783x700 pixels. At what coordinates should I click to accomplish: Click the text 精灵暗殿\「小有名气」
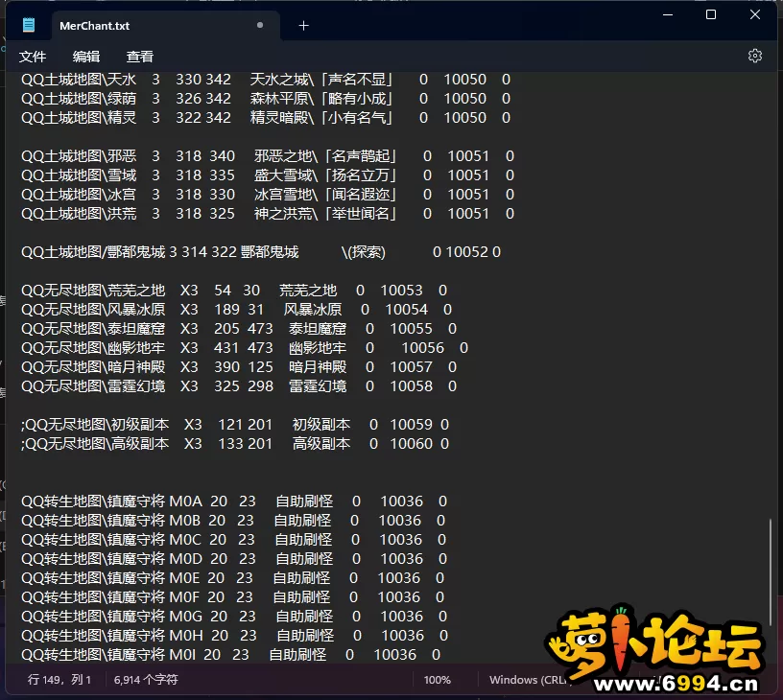[321, 118]
